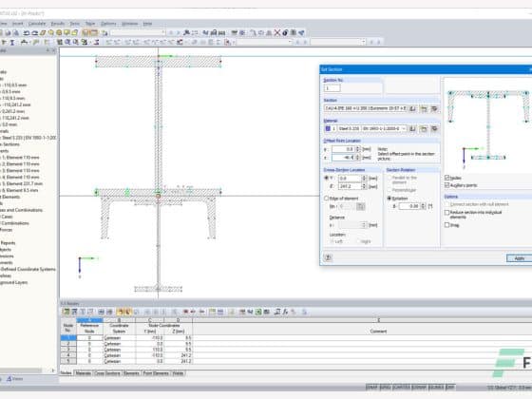
Task: Toggle the Nodes checkbox under the section preview
Action: (x=447, y=178)
